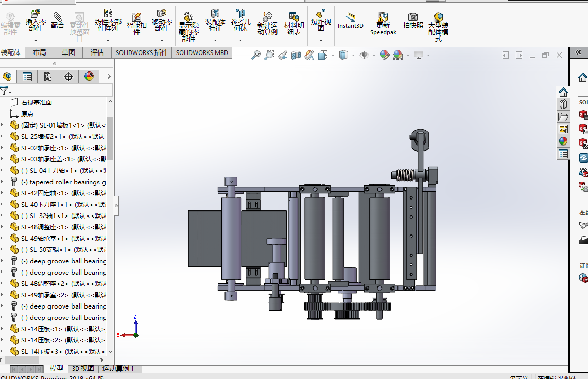This screenshot has width=588, height=379.
Task: Open Assembly Features (装配体特征)
Action: tap(215, 21)
